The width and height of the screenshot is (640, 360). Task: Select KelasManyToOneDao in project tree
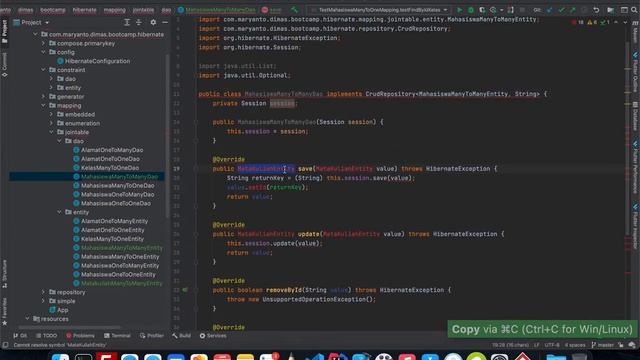coord(106,168)
